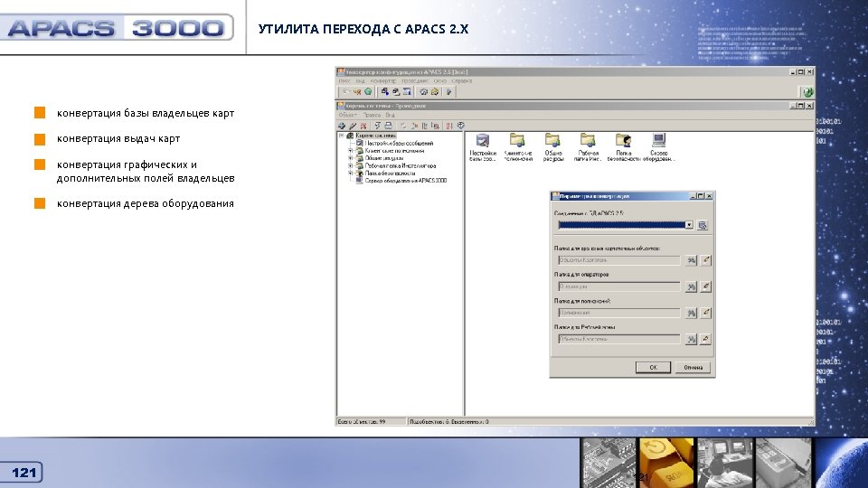Open the Окно menu
The width and height of the screenshot is (868, 488).
tap(440, 80)
